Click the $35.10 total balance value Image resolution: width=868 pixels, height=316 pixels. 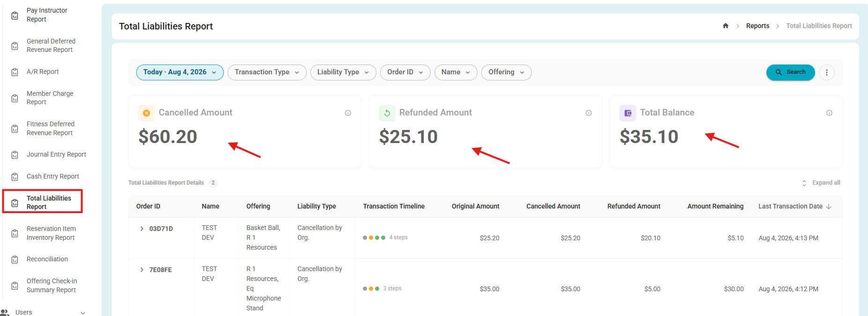pos(649,136)
